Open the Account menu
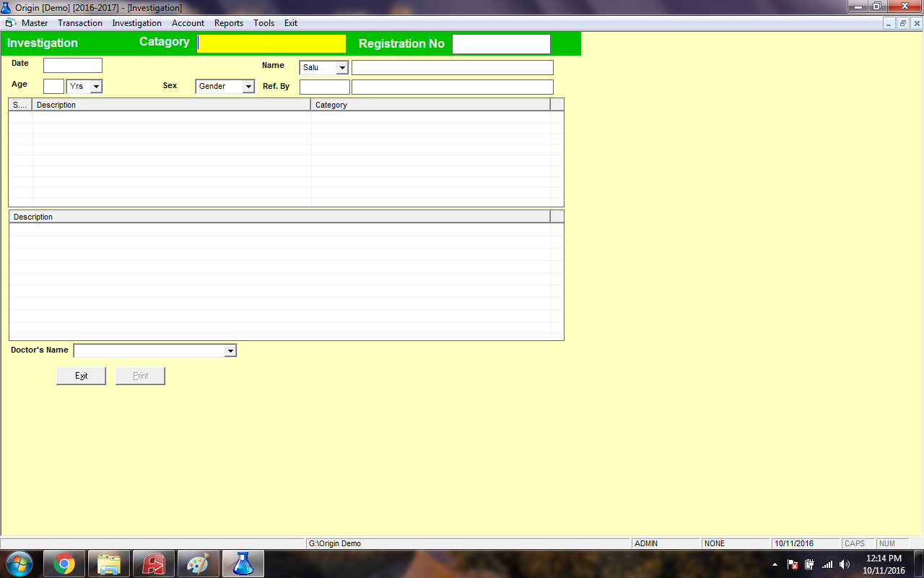 tap(188, 23)
